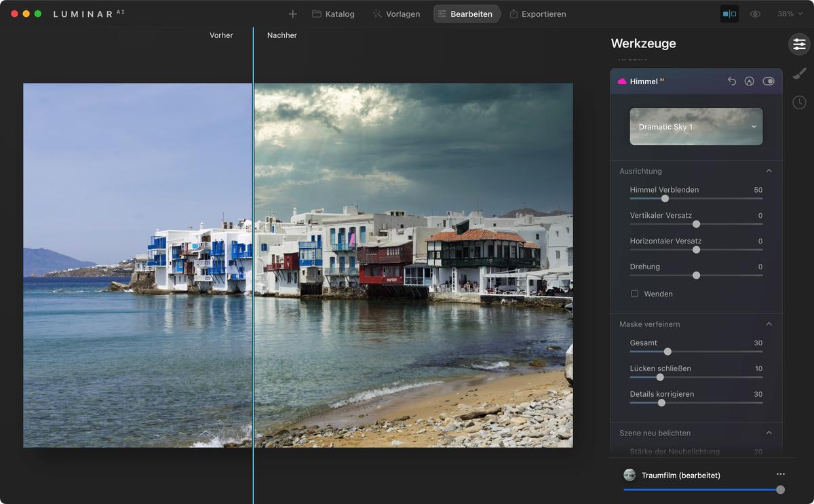The image size is (814, 504).
Task: Click the Himmel tool title
Action: [644, 81]
